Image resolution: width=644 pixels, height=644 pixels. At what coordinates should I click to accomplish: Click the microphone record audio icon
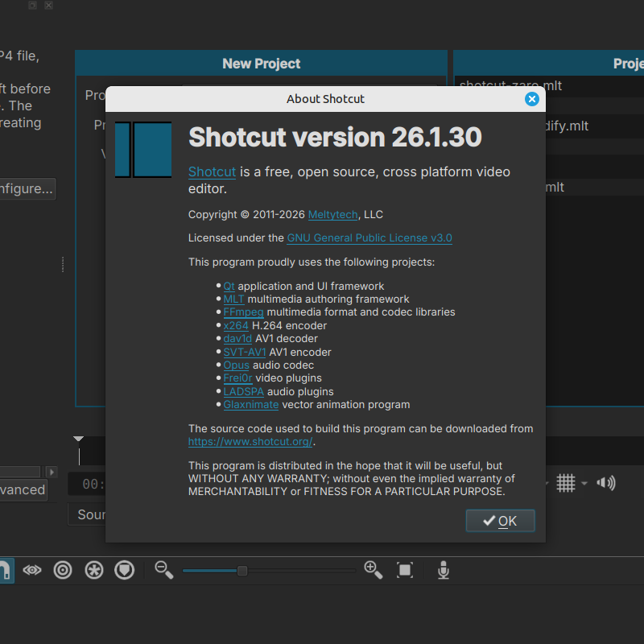[x=443, y=571]
